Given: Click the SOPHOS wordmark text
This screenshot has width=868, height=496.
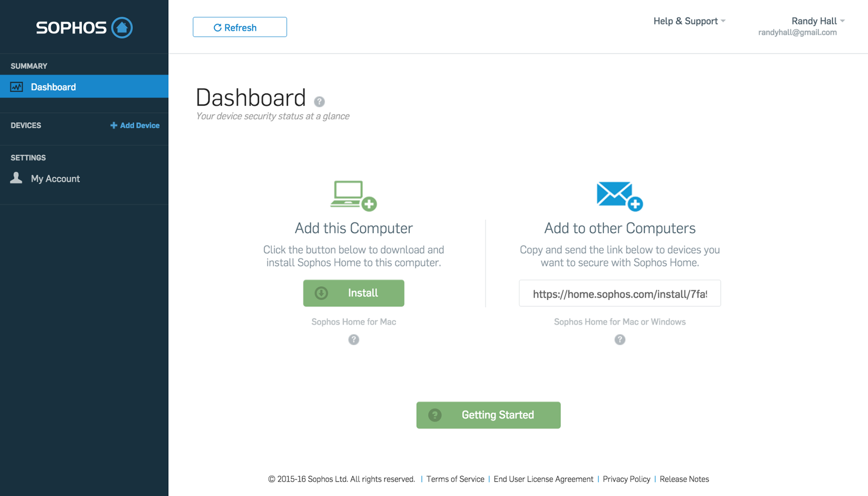Looking at the screenshot, I should 71,28.
